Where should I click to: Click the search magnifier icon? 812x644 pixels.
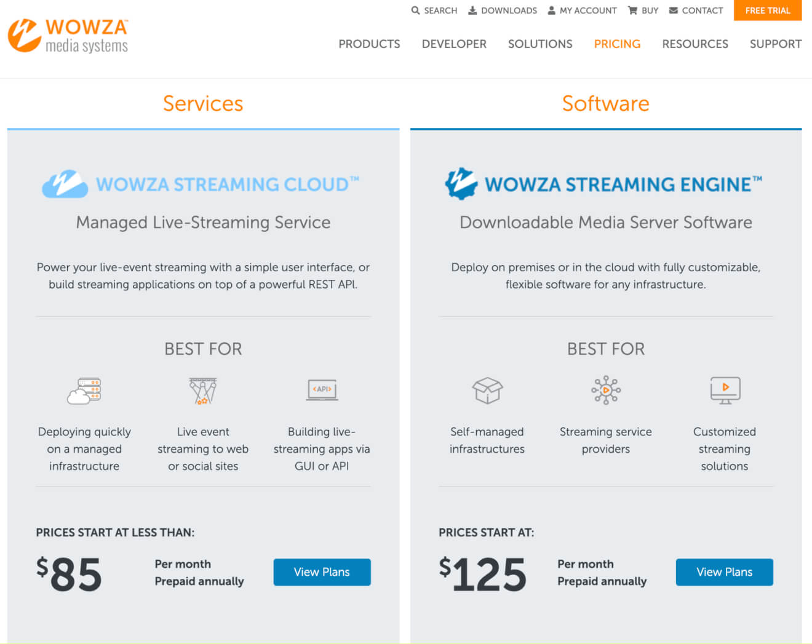coord(416,10)
